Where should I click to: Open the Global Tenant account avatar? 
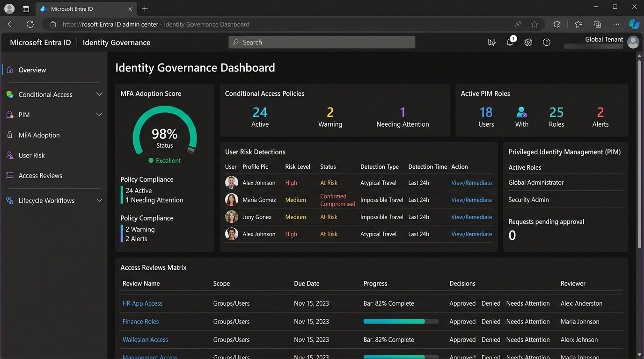coord(633,42)
